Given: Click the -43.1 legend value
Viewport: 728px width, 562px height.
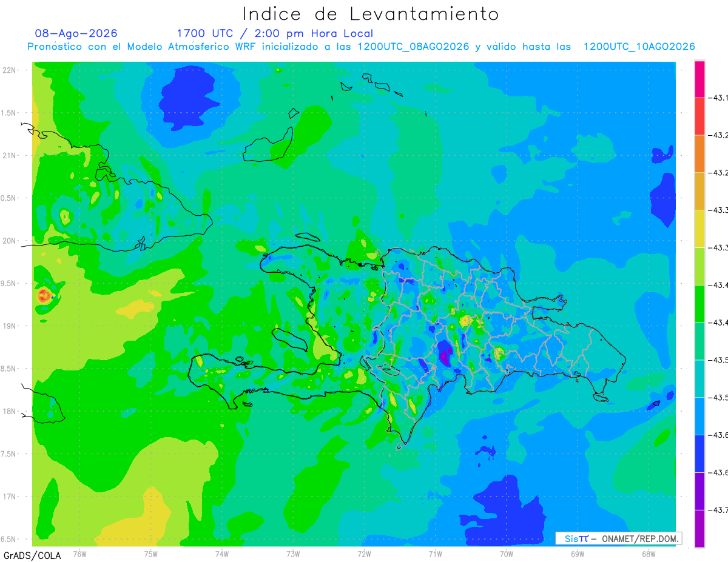Looking at the screenshot, I should 719,98.
